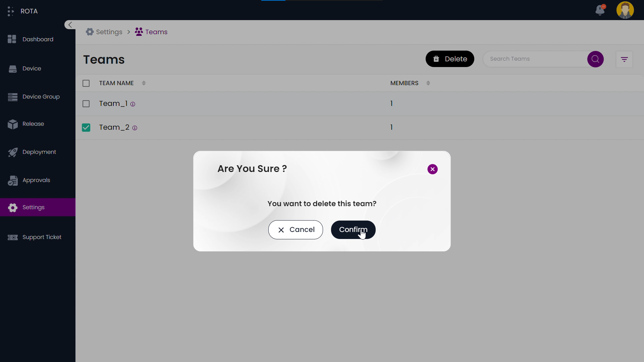644x362 pixels.
Task: Click Confirm to delete the team
Action: 354,230
